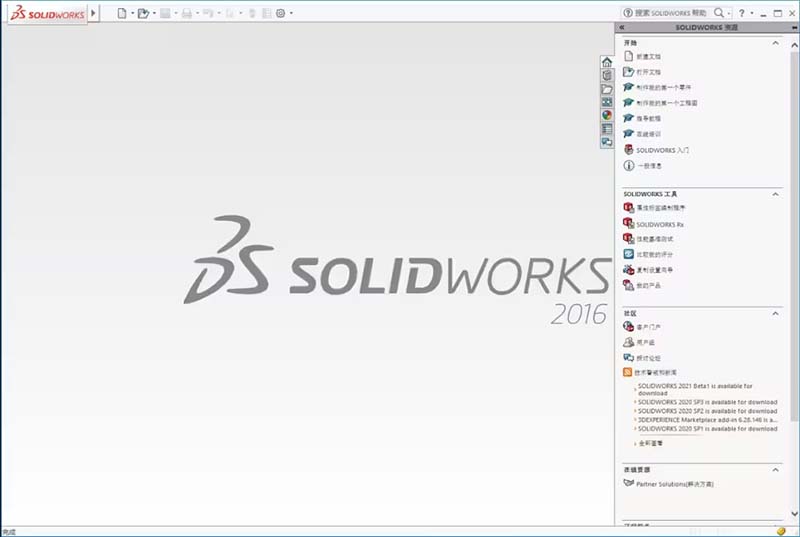The width and height of the screenshot is (800, 537).
Task: Open dropdown arrow next to Print icon
Action: point(197,13)
